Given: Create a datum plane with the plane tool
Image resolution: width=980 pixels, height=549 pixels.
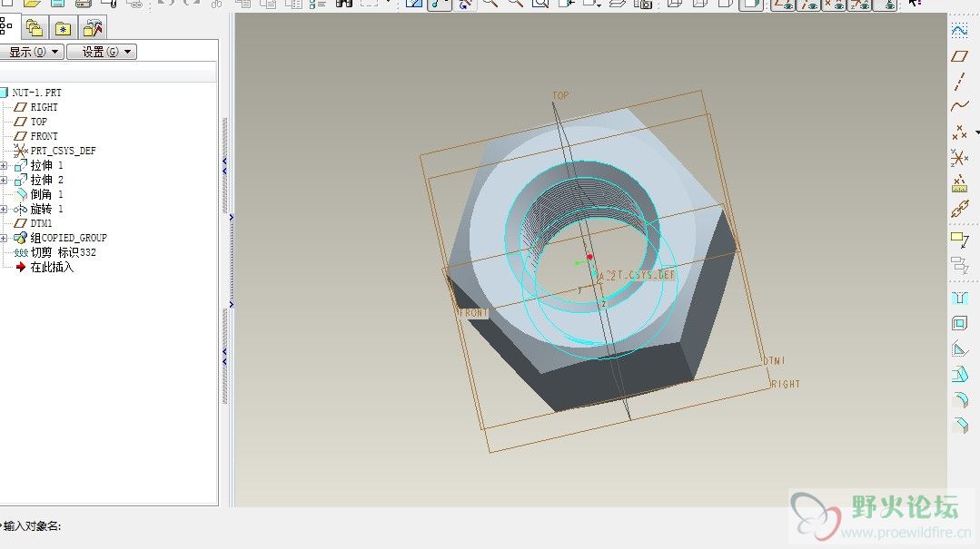Looking at the screenshot, I should [x=959, y=56].
